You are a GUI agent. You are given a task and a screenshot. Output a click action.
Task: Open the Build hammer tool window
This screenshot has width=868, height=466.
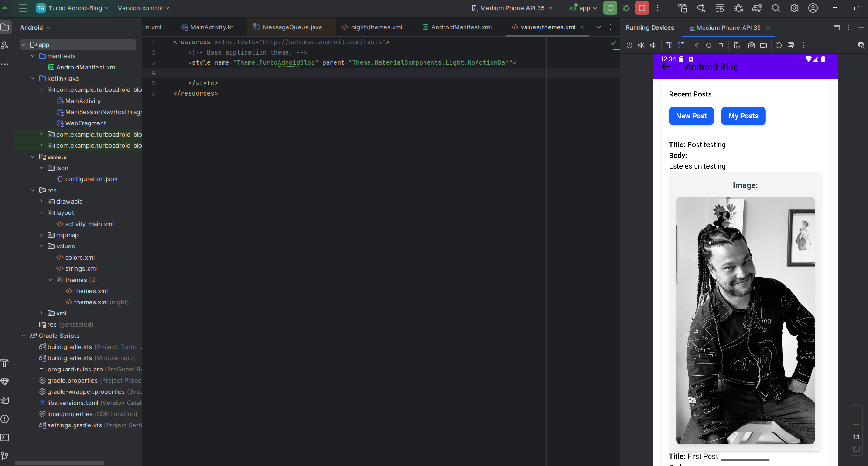[x=5, y=363]
